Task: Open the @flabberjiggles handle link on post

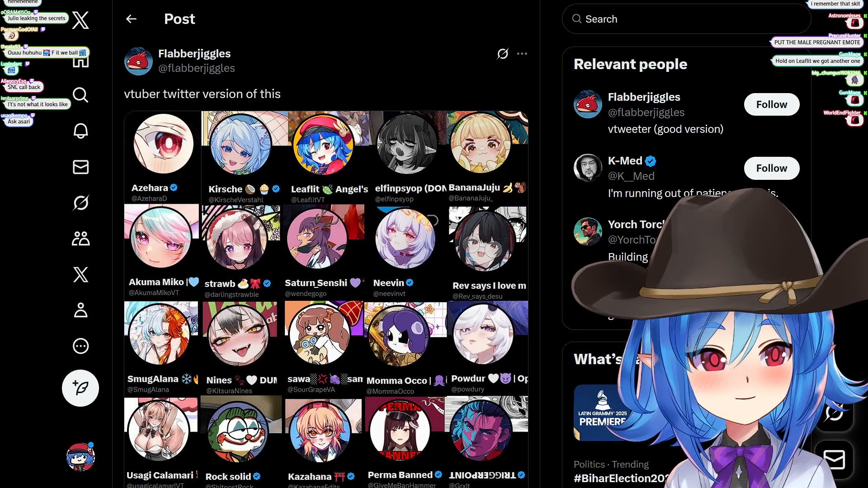Action: click(x=196, y=68)
